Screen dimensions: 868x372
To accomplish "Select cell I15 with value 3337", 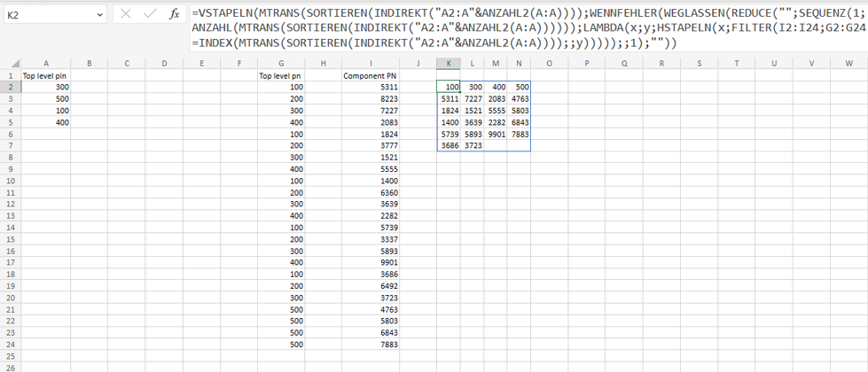I will [x=371, y=239].
